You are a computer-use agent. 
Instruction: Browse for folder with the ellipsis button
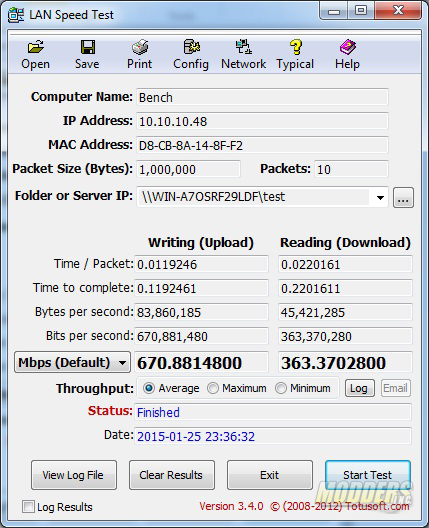tap(403, 198)
